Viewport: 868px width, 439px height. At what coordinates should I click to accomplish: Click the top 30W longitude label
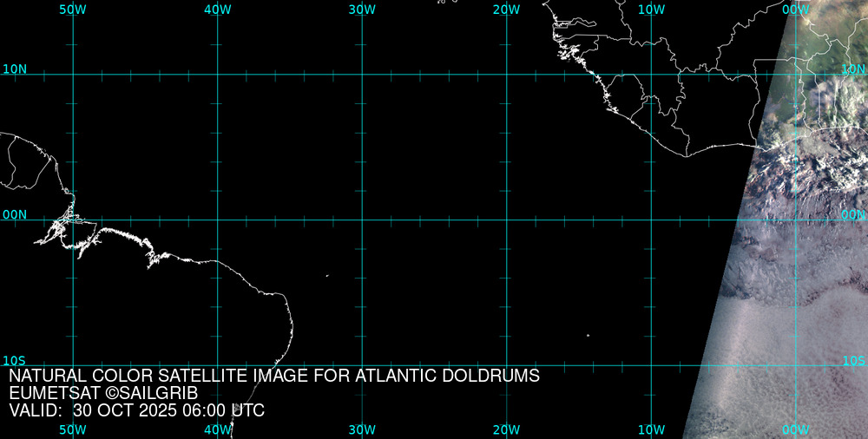click(x=362, y=10)
